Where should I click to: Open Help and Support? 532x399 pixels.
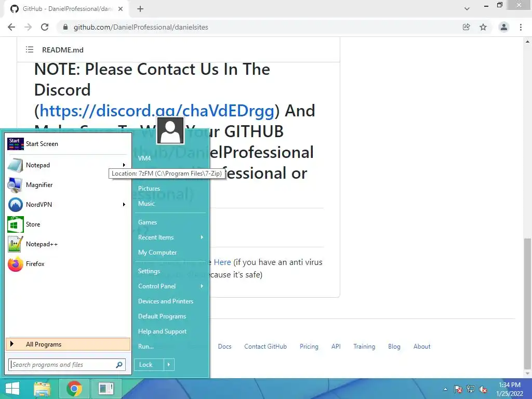tap(162, 331)
